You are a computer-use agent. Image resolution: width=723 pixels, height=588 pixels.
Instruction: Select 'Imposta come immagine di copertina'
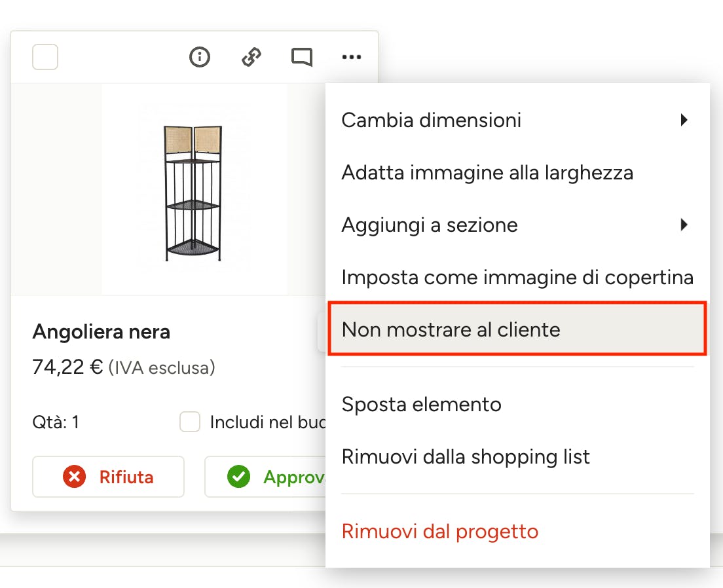click(x=517, y=277)
